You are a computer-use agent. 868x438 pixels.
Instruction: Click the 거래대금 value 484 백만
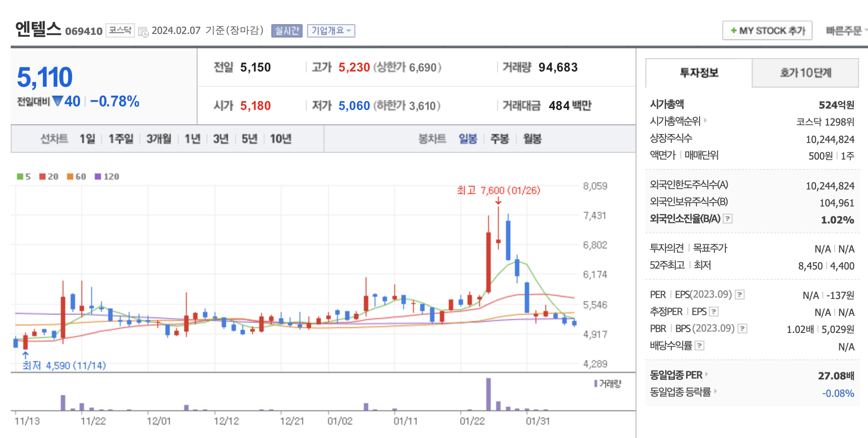(x=570, y=106)
